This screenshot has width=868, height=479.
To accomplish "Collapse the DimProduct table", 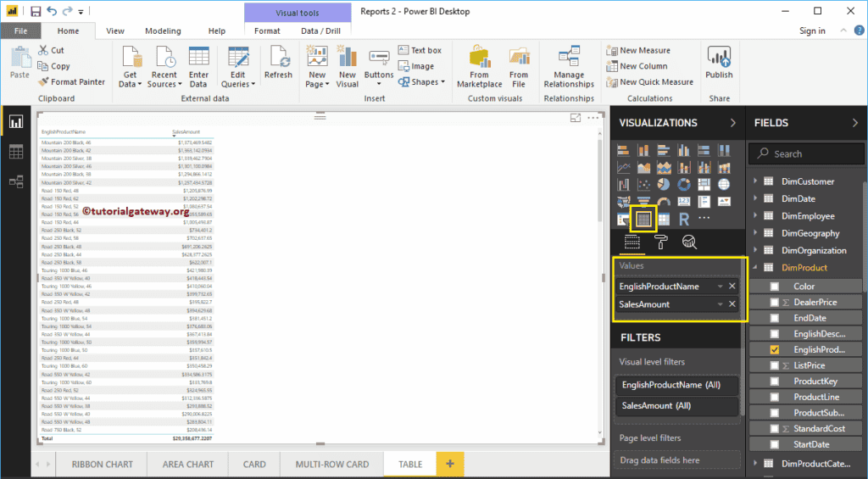I will (x=755, y=267).
